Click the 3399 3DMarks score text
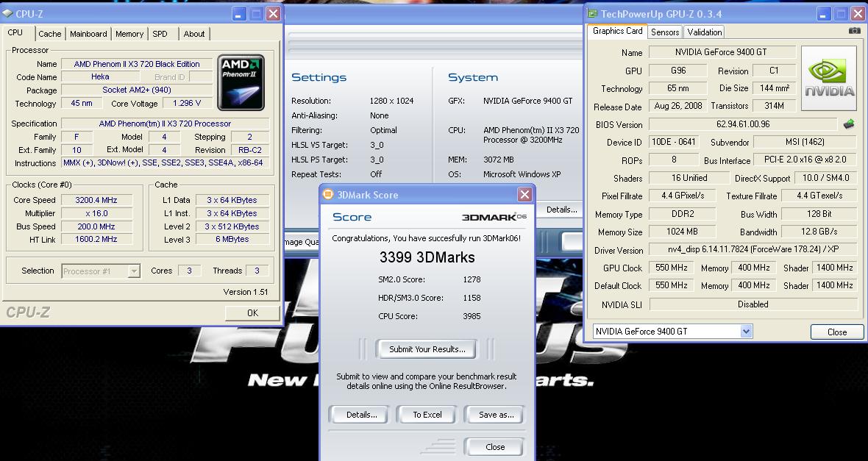 (427, 257)
